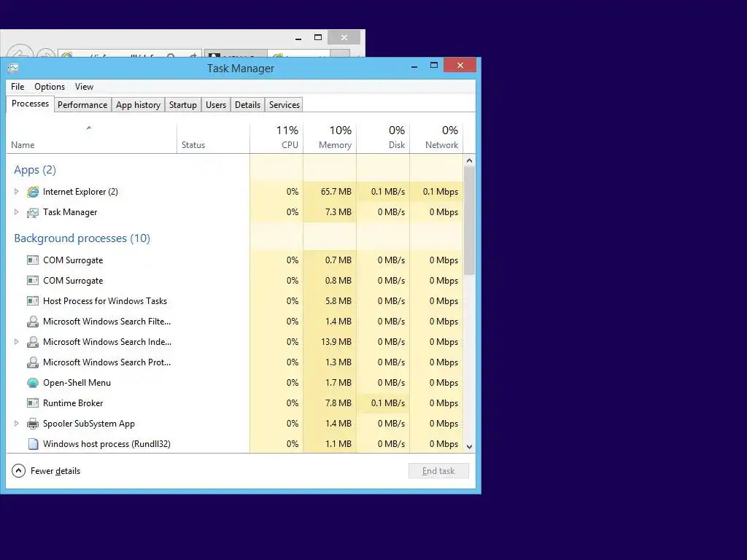Click the Spooler SubSystem App printer icon

[x=33, y=424]
